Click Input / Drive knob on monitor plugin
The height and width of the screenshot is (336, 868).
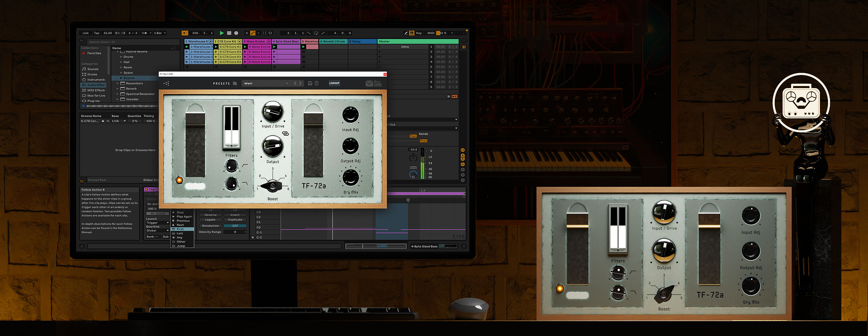[x=273, y=112]
